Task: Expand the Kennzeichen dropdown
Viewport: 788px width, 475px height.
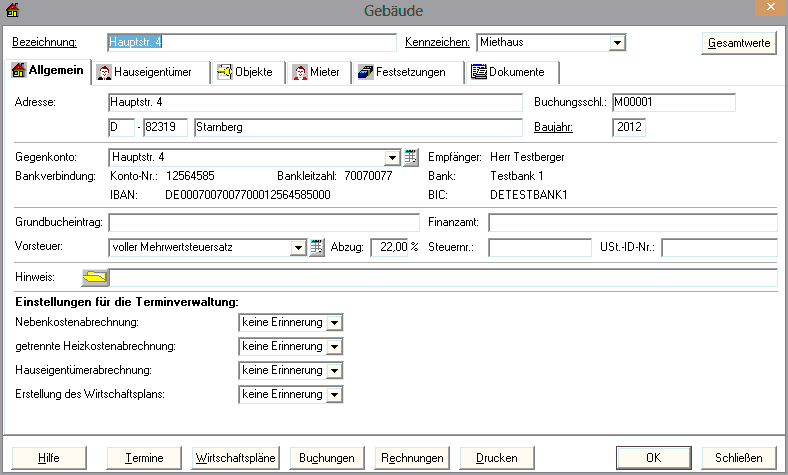Action: click(x=617, y=43)
